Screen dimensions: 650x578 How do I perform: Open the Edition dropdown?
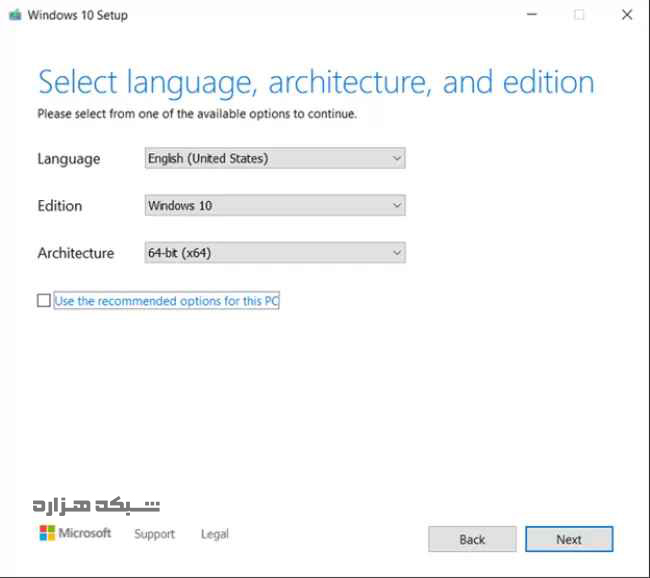275,206
